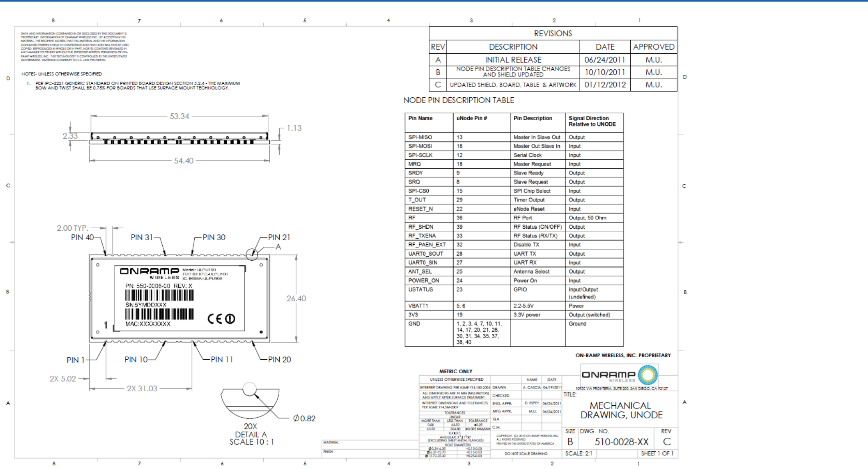
Task: Click the 'PIN 11' callout label
Action: coord(222,359)
